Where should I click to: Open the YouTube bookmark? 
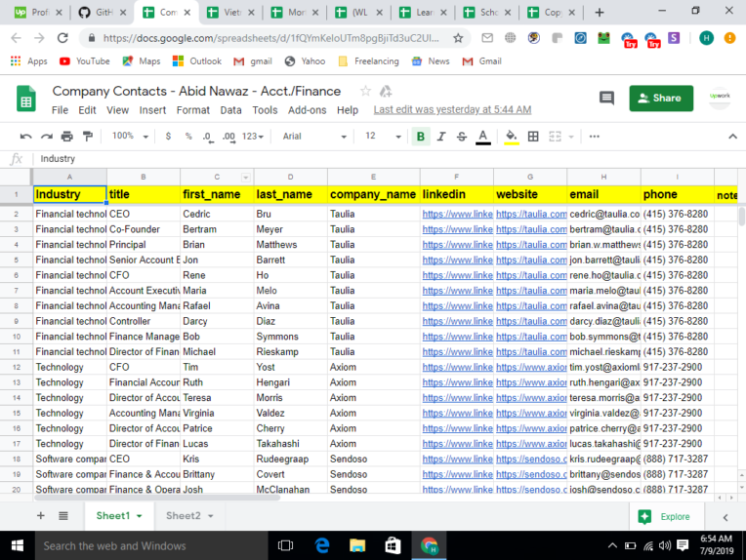(x=85, y=61)
